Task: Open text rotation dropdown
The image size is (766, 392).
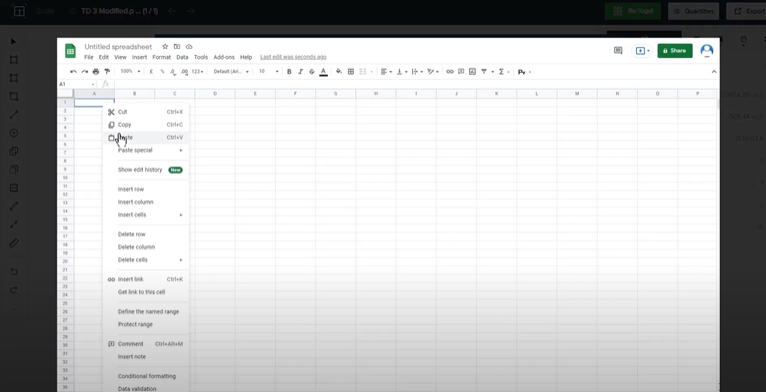Action: tap(433, 71)
